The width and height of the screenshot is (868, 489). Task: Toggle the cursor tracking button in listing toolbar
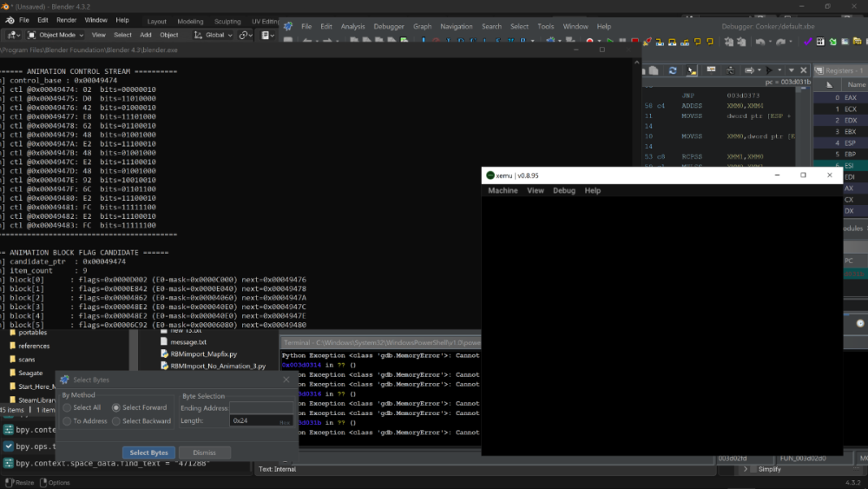[x=692, y=70]
